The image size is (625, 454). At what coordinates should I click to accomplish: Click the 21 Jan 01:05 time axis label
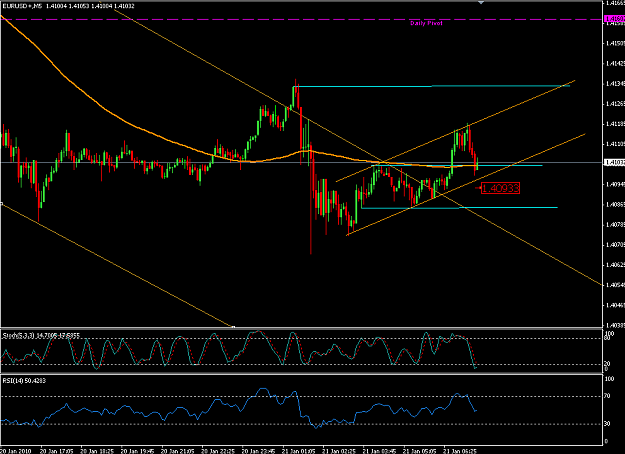299,451
